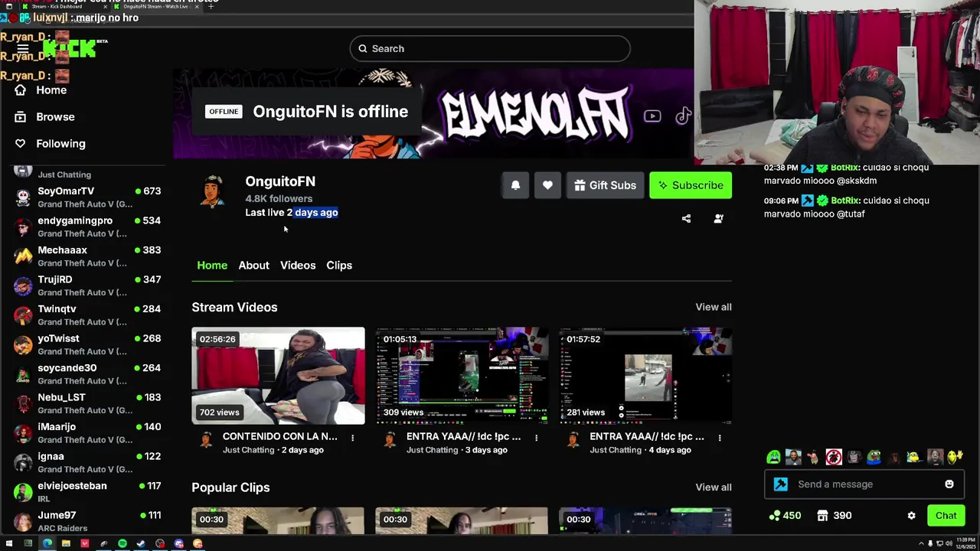Open the CONTENIDO CON LA N... video title
This screenshot has height=551, width=980.
pyautogui.click(x=279, y=436)
